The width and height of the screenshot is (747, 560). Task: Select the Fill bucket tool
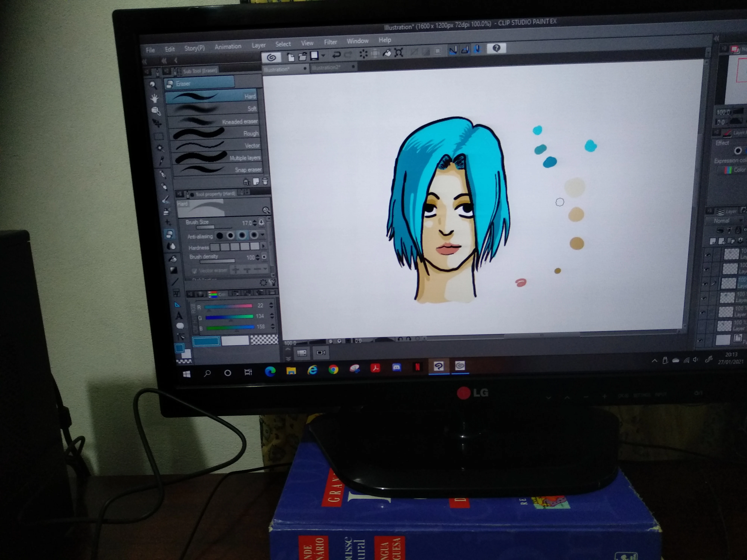tap(173, 259)
